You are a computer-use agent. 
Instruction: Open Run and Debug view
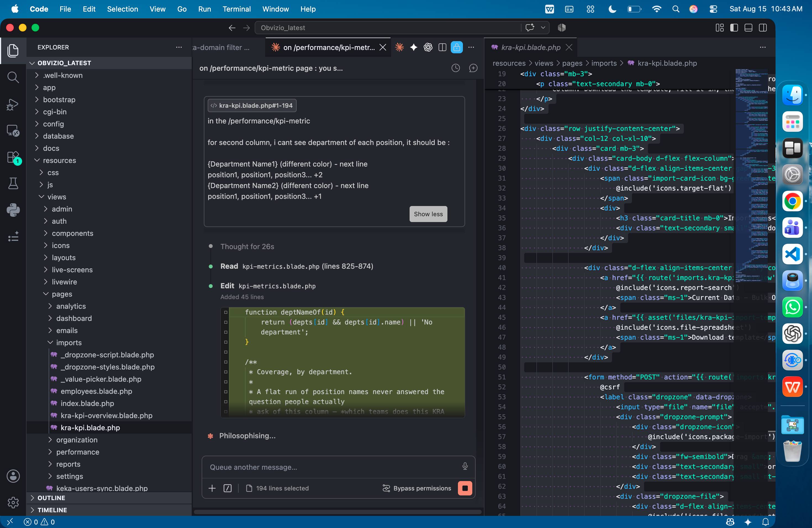(x=13, y=104)
